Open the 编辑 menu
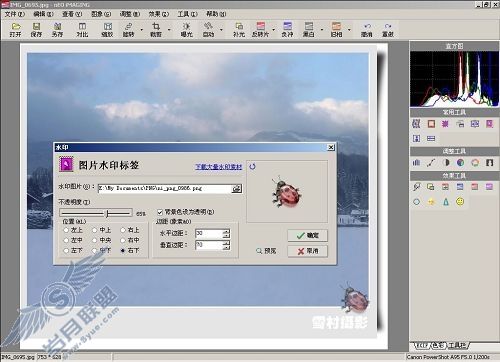This screenshot has width=500, height=362. click(x=43, y=14)
